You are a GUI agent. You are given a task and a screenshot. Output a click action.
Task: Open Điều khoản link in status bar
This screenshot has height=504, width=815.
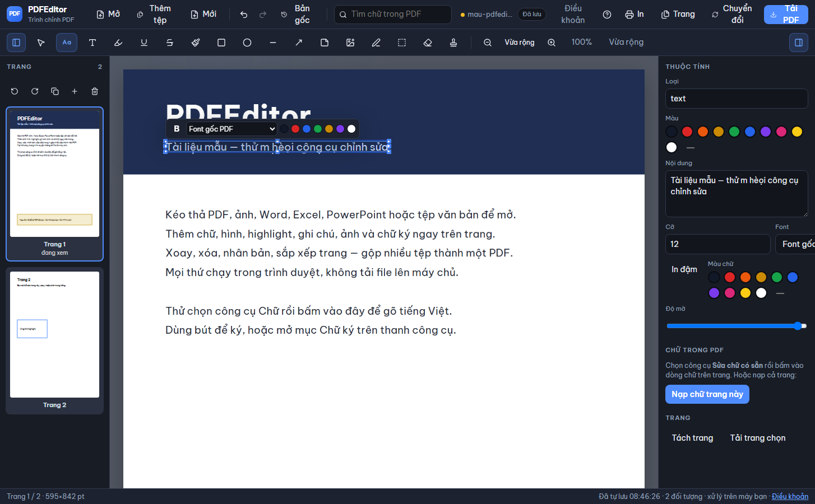[790, 496]
